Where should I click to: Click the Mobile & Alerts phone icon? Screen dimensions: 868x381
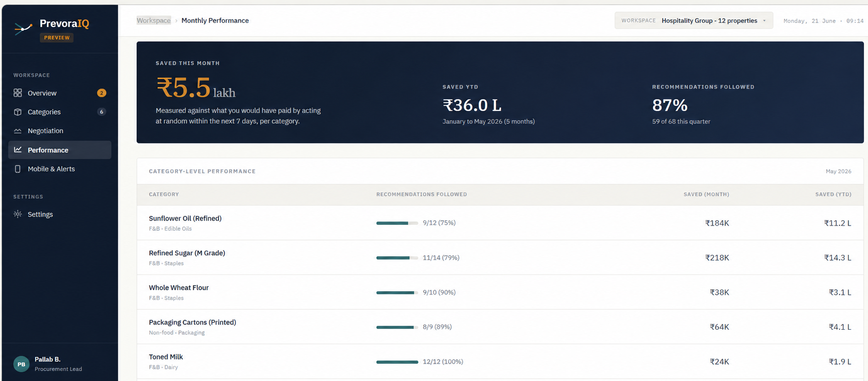pyautogui.click(x=17, y=169)
